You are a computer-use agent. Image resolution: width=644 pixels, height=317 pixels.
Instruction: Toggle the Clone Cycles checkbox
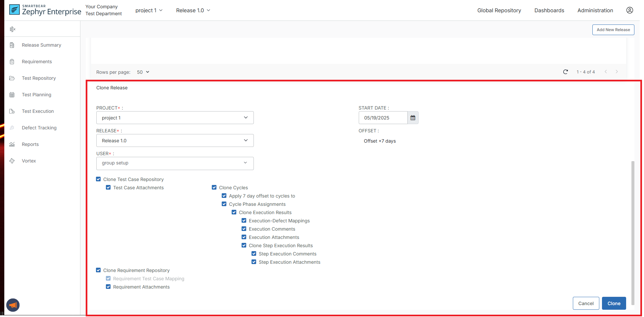click(x=214, y=188)
